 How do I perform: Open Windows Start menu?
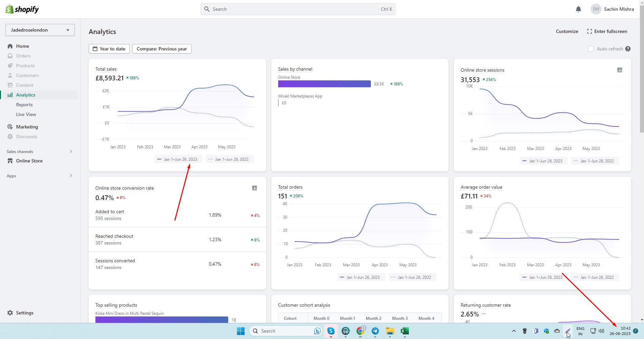[x=241, y=331]
